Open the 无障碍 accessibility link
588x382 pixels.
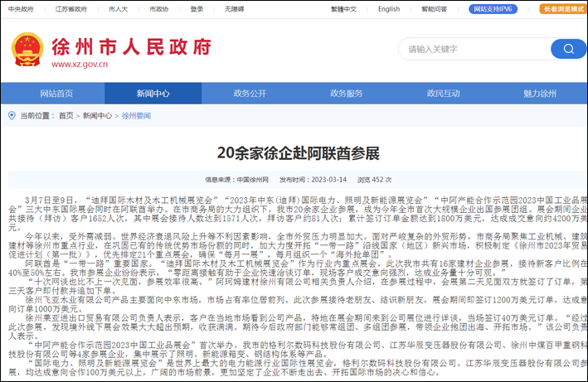point(235,9)
